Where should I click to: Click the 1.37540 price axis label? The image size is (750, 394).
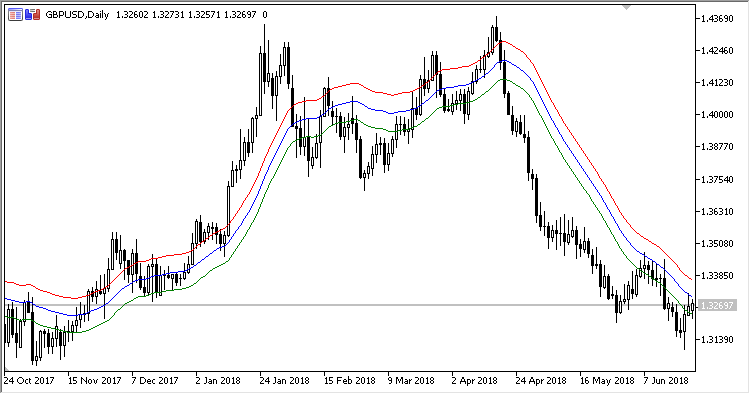tap(717, 179)
